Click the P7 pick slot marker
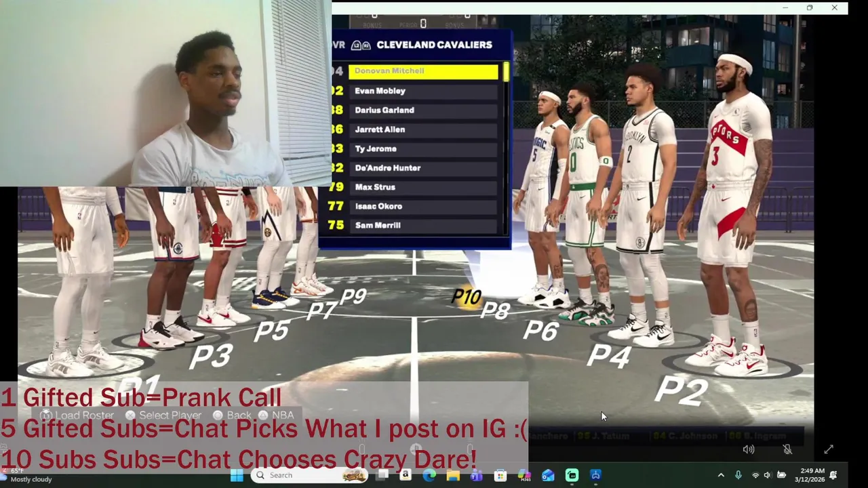Screen dimensions: 868x488 tap(321, 311)
